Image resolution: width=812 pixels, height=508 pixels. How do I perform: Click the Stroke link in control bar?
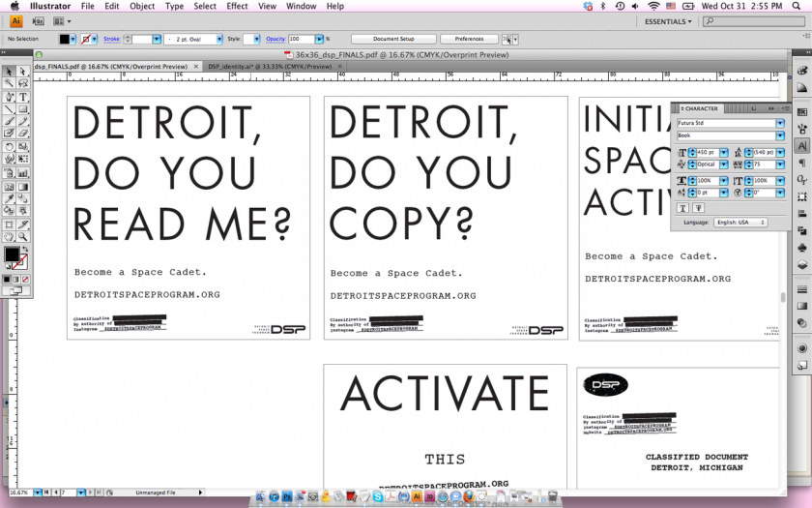(x=112, y=39)
